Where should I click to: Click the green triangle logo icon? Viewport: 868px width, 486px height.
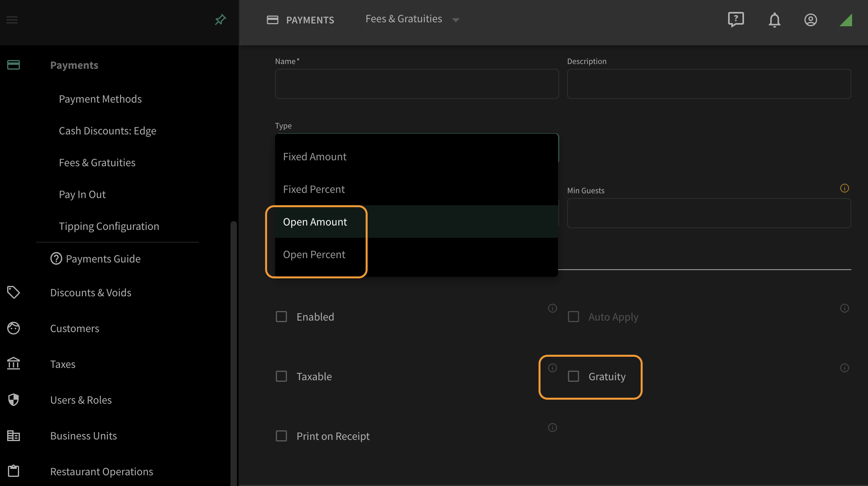[846, 20]
